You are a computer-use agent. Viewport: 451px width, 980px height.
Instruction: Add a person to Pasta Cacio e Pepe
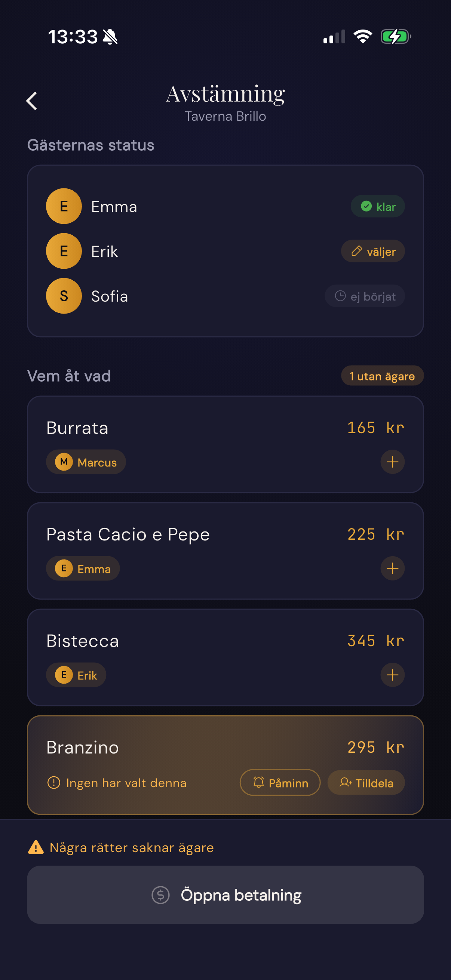(392, 568)
